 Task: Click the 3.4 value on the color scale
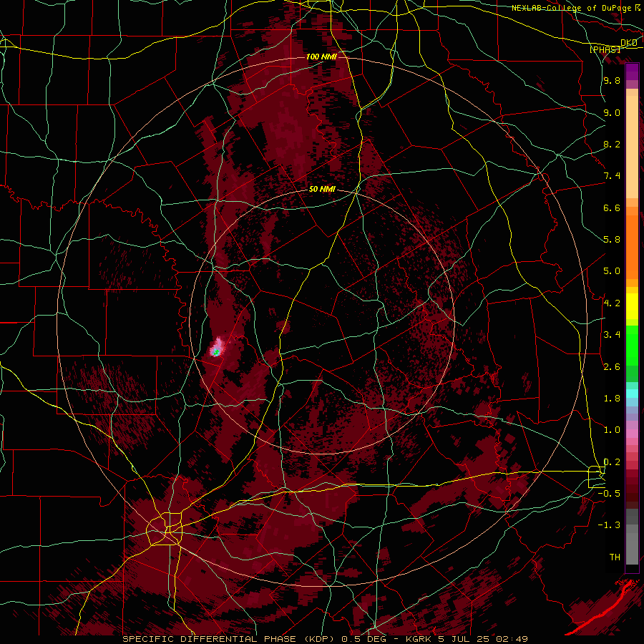tap(612, 334)
